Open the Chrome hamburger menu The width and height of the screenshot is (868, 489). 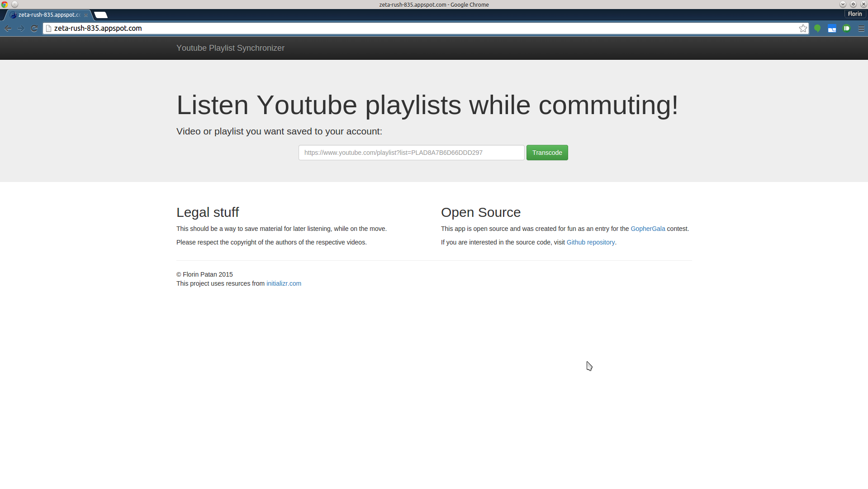coord(861,29)
